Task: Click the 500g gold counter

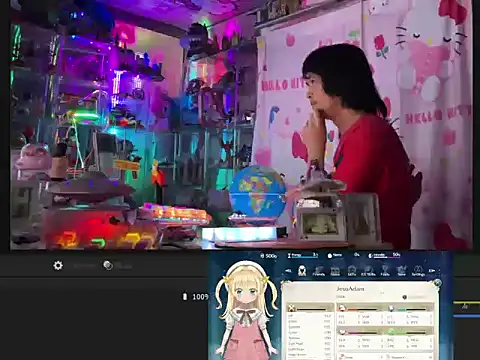Action: [x=269, y=256]
